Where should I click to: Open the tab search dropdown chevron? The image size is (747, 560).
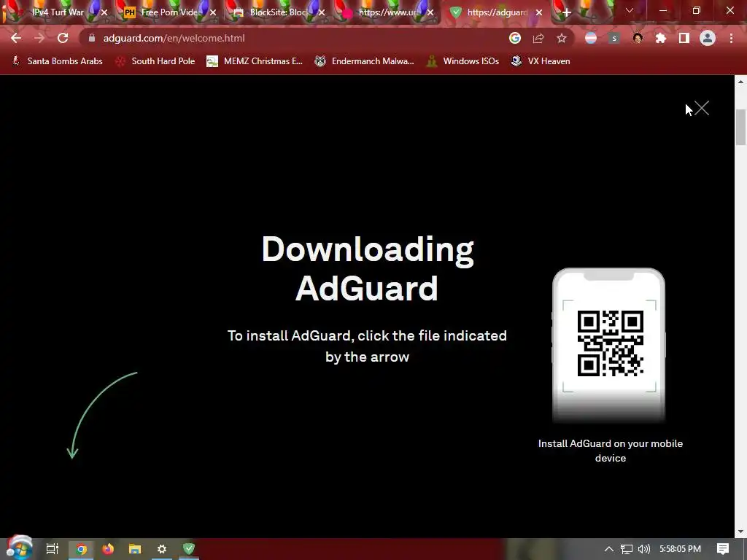(x=630, y=10)
